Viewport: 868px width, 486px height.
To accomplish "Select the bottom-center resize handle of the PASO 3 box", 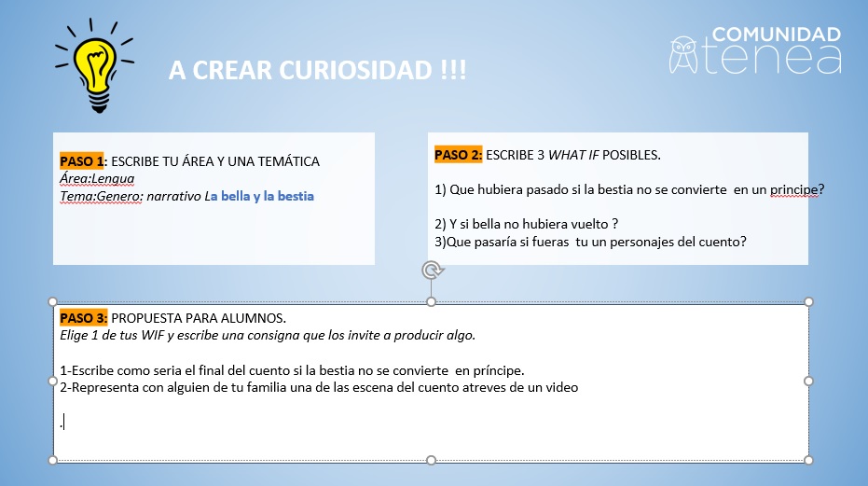I will pos(432,460).
